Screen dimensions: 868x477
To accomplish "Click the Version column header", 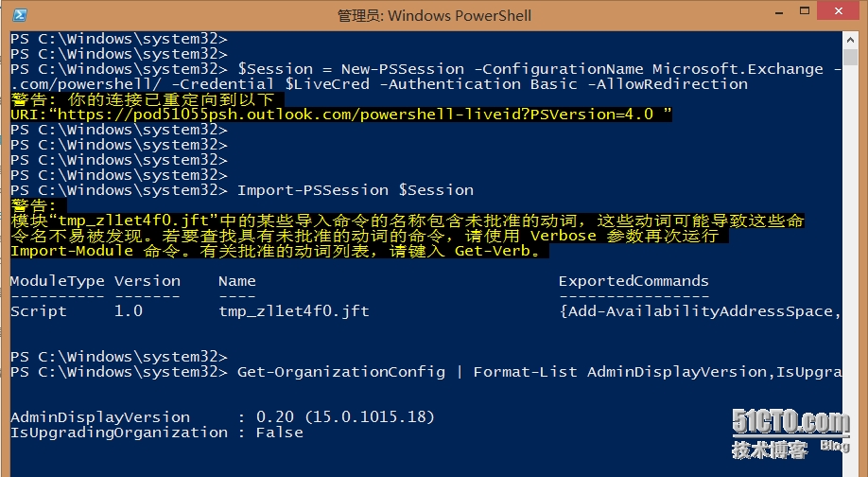I will click(x=148, y=281).
